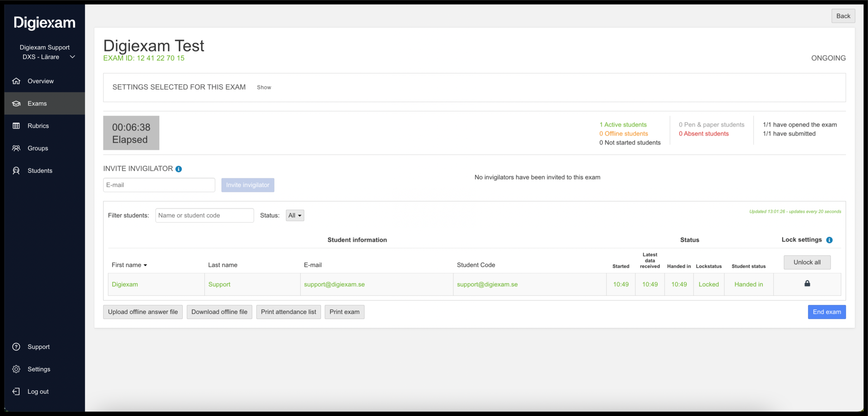Screen dimensions: 868x416
Task: Click the Log out icon
Action: [16, 391]
